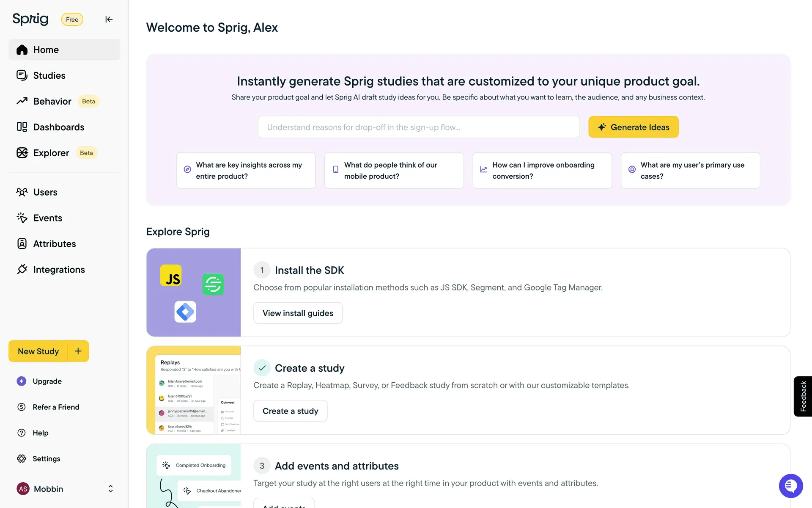Click the Upgrade link
This screenshot has height=508, width=812.
(x=47, y=381)
